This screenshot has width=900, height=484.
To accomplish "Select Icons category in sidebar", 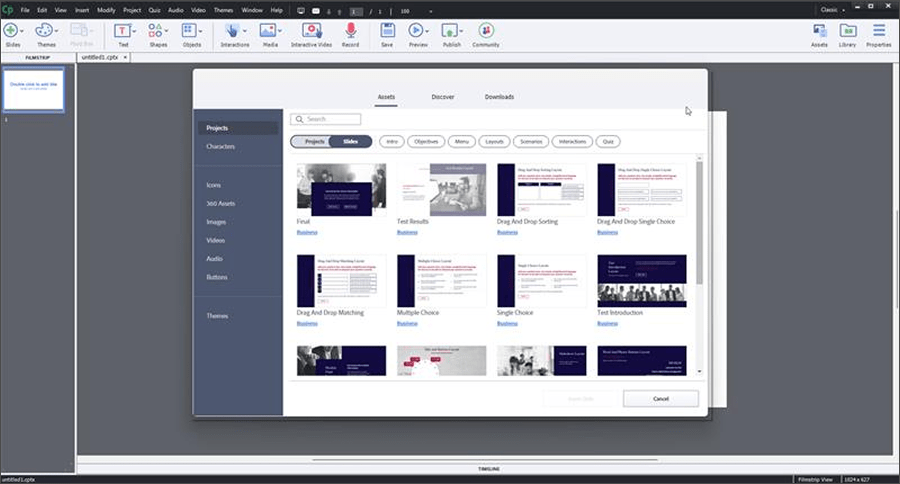I will click(214, 185).
